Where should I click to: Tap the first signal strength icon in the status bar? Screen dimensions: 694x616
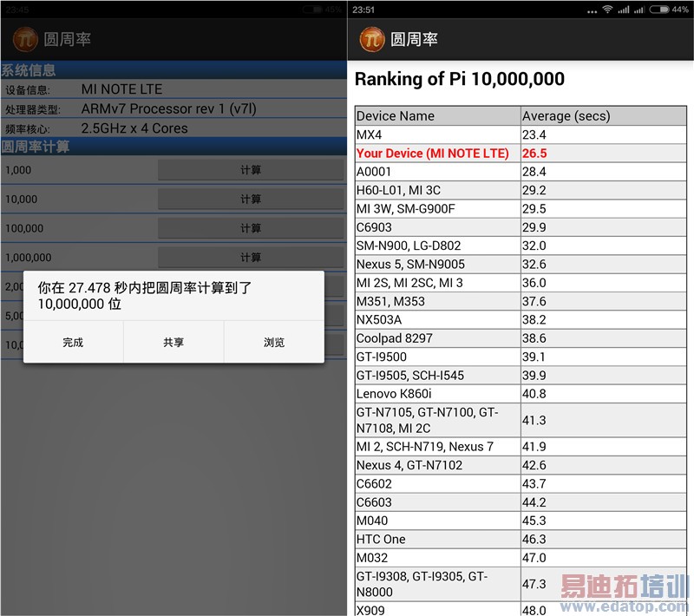[624, 10]
